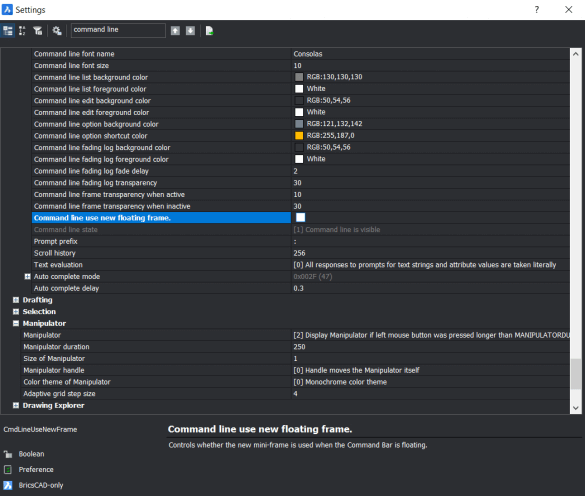Open the gear settings configuration icon
Image resolution: width=585 pixels, height=496 pixels.
[x=57, y=31]
